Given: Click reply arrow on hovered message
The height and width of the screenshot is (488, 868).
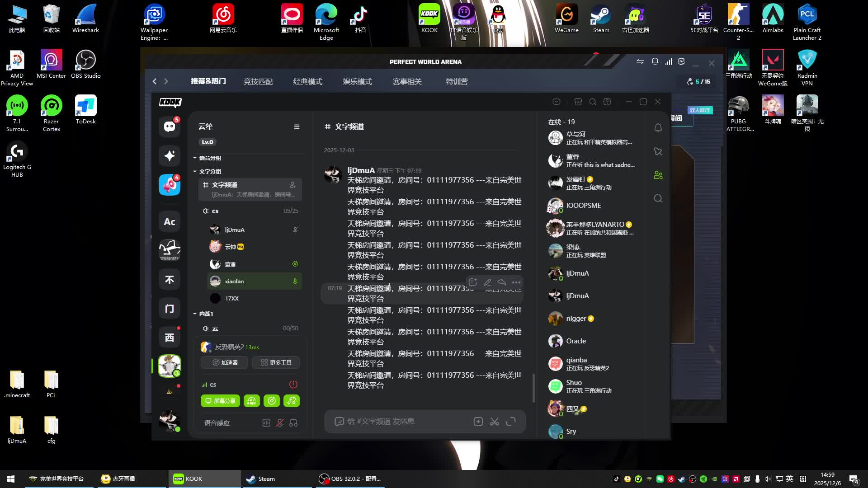Looking at the screenshot, I should (502, 282).
